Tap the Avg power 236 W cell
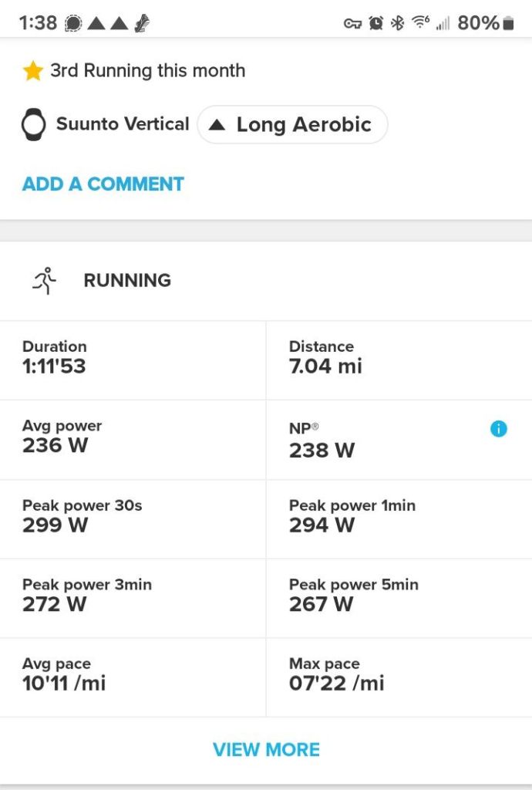Screen dimensions: 532x790 click(x=133, y=437)
